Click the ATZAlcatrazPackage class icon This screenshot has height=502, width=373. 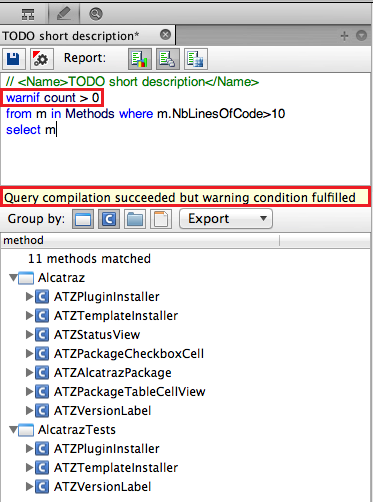[42, 372]
